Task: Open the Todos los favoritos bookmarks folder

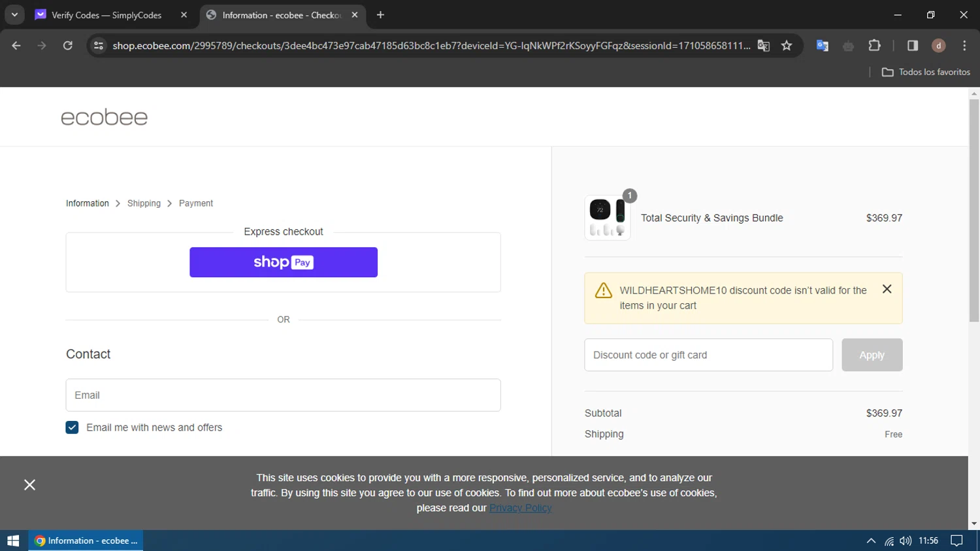Action: click(x=926, y=72)
